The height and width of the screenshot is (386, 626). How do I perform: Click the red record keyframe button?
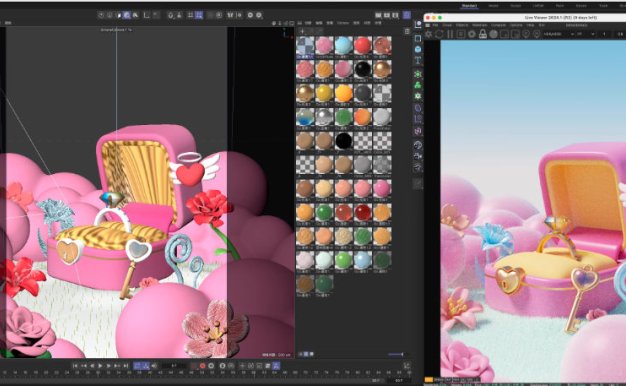pyautogui.click(x=202, y=366)
